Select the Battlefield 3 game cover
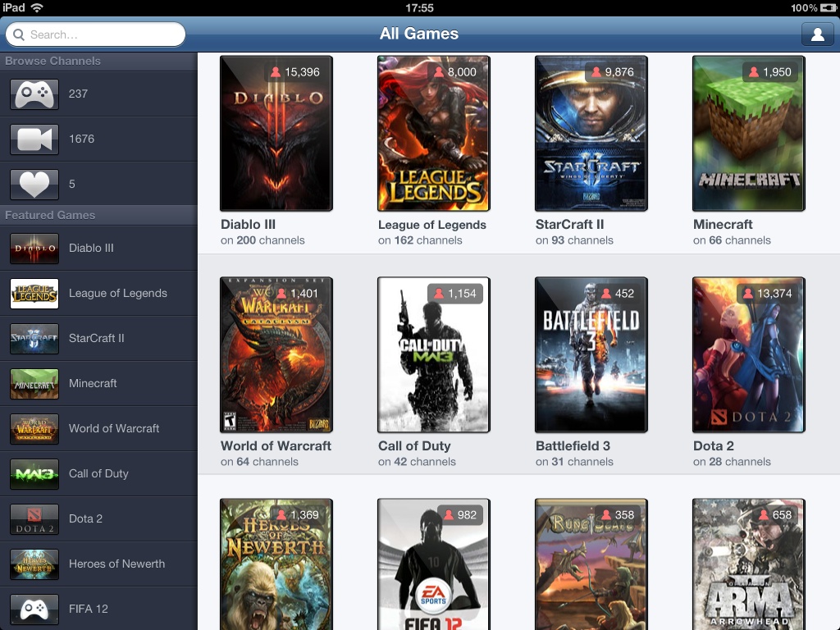This screenshot has width=840, height=630. 591,354
